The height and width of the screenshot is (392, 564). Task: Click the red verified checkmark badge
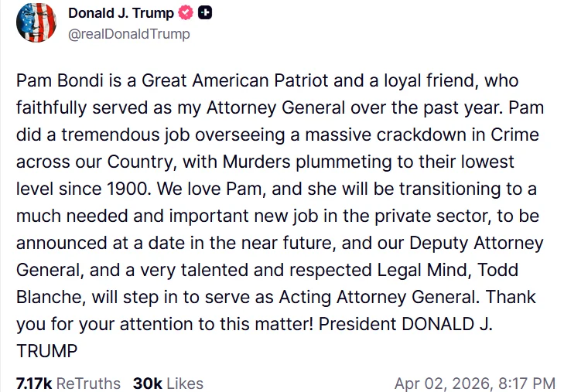(x=186, y=13)
